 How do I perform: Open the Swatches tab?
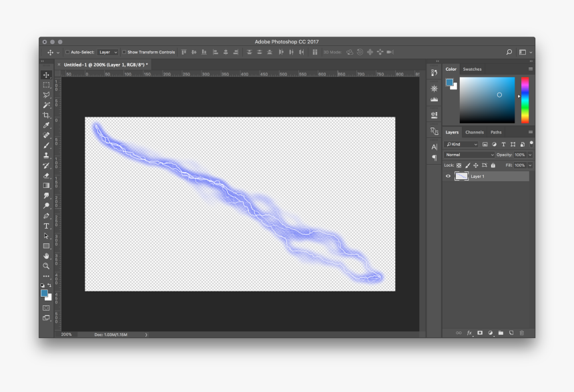(x=472, y=69)
